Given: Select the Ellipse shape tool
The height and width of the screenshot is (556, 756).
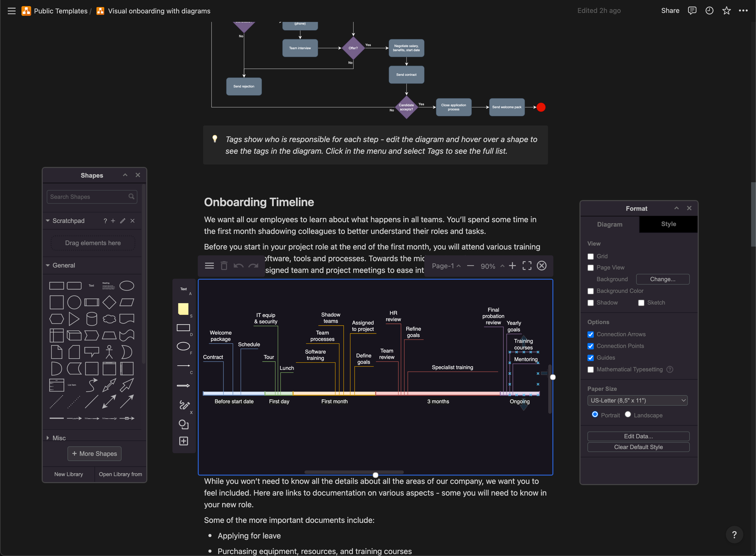Looking at the screenshot, I should [x=183, y=346].
